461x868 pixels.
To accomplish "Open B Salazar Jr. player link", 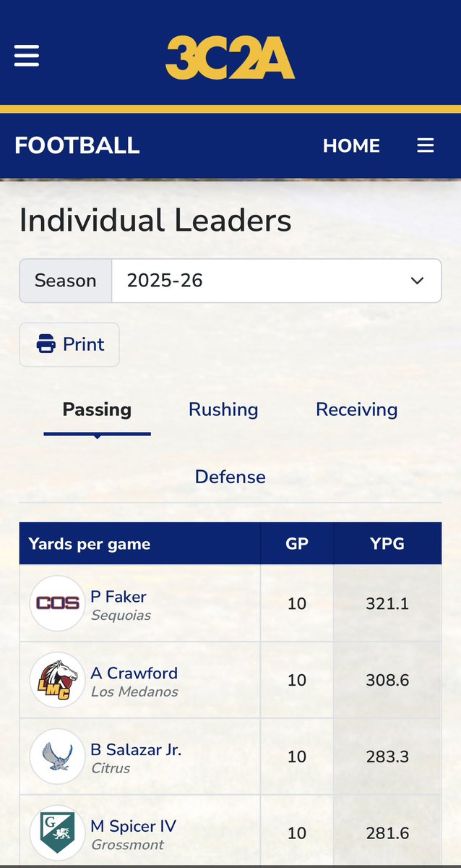I will (137, 750).
